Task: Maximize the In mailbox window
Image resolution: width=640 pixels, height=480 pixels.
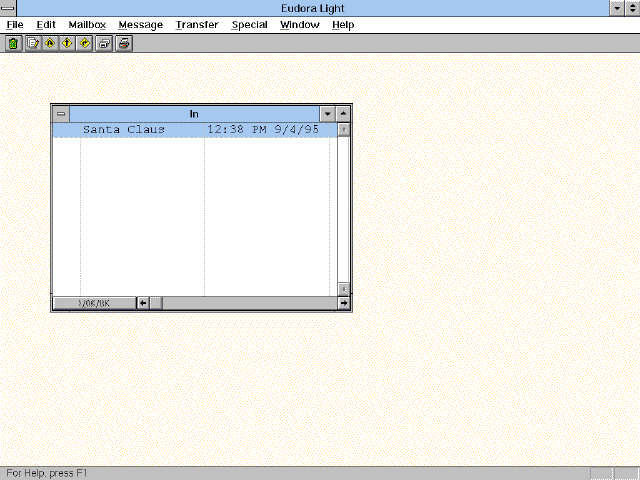Action: pyautogui.click(x=343, y=114)
